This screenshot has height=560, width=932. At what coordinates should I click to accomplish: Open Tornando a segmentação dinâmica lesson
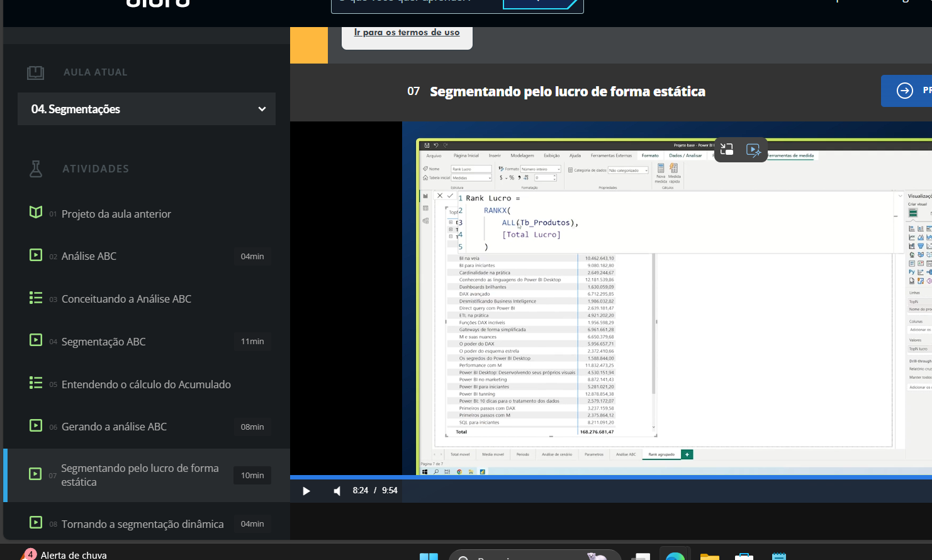click(x=142, y=524)
